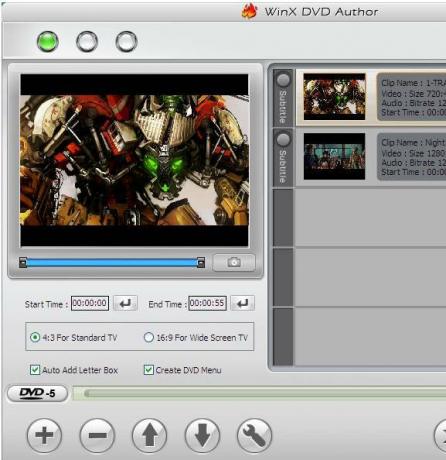446x460 pixels.
Task: Open settings with the wrench icon
Action: 254,435
